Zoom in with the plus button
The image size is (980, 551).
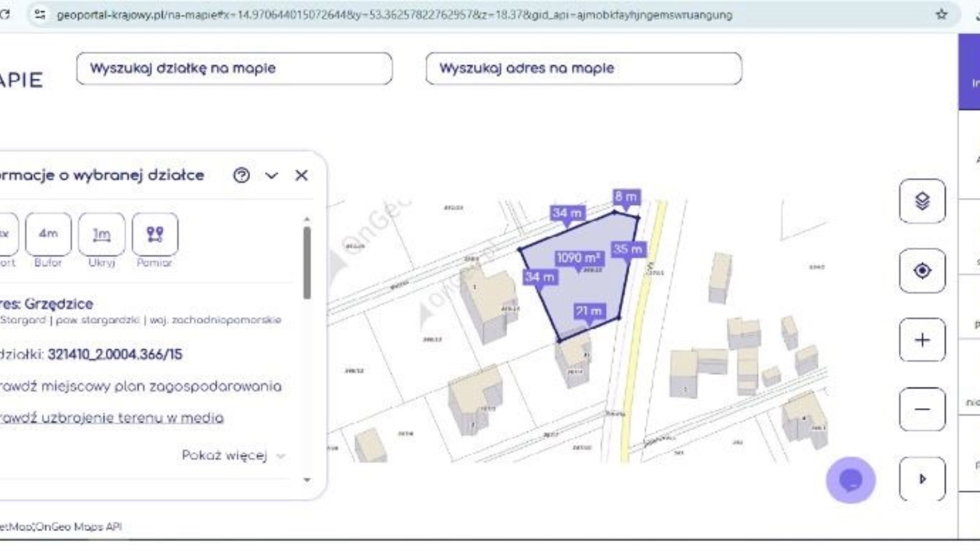pyautogui.click(x=922, y=340)
